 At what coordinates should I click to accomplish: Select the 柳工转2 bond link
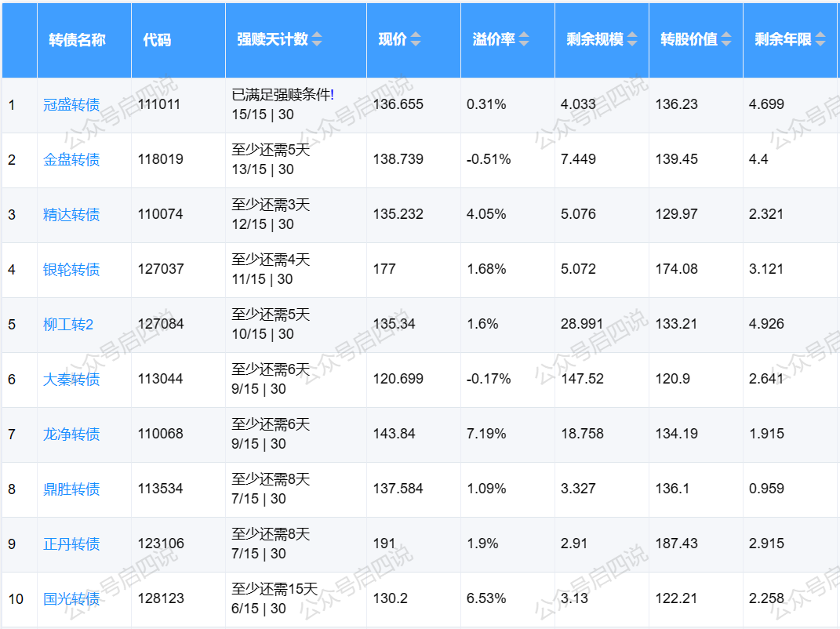pos(68,324)
